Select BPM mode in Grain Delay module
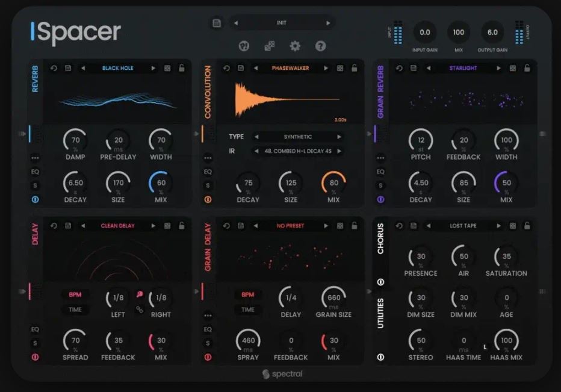 coord(247,294)
